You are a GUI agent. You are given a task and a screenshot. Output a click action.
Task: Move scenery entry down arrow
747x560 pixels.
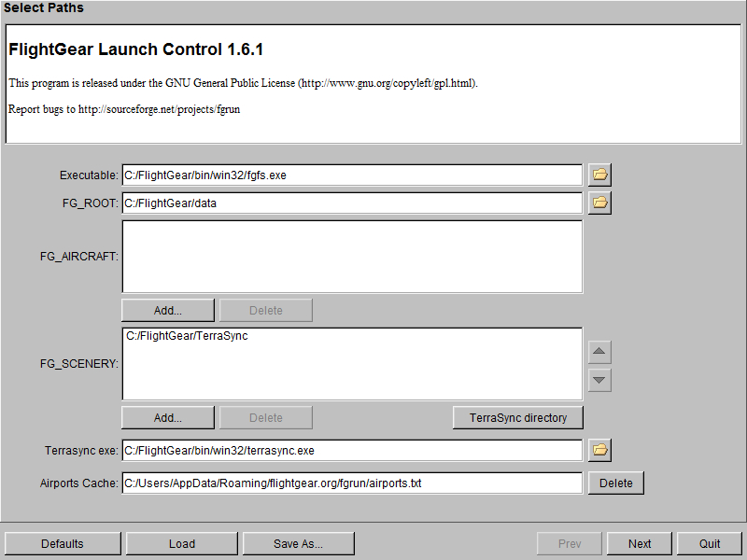pyautogui.click(x=599, y=380)
